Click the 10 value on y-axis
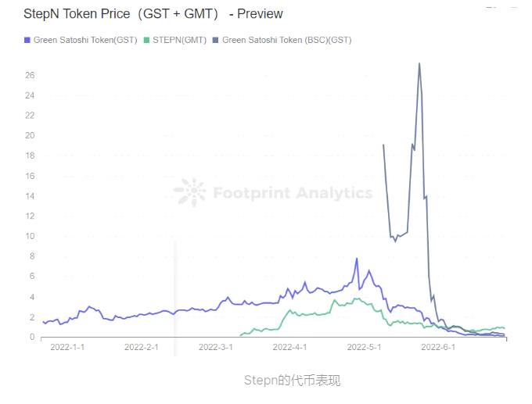Image resolution: width=532 pixels, height=404 pixels. pyautogui.click(x=31, y=236)
